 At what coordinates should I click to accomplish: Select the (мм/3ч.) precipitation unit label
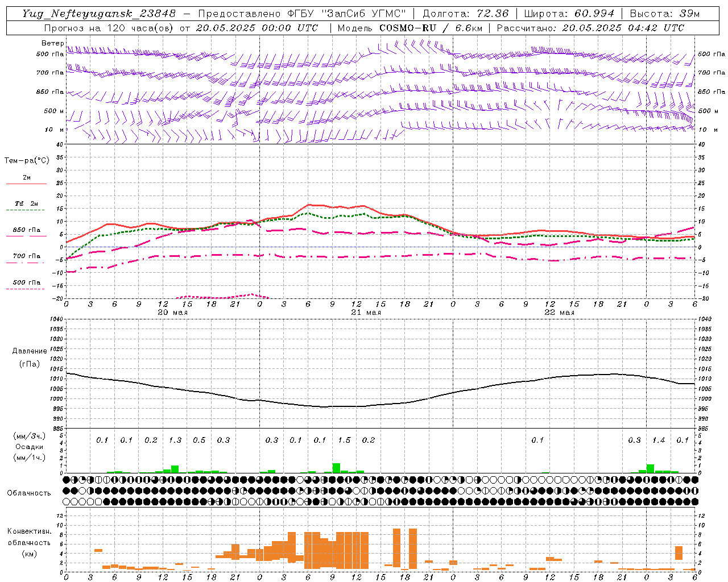[x=29, y=436]
